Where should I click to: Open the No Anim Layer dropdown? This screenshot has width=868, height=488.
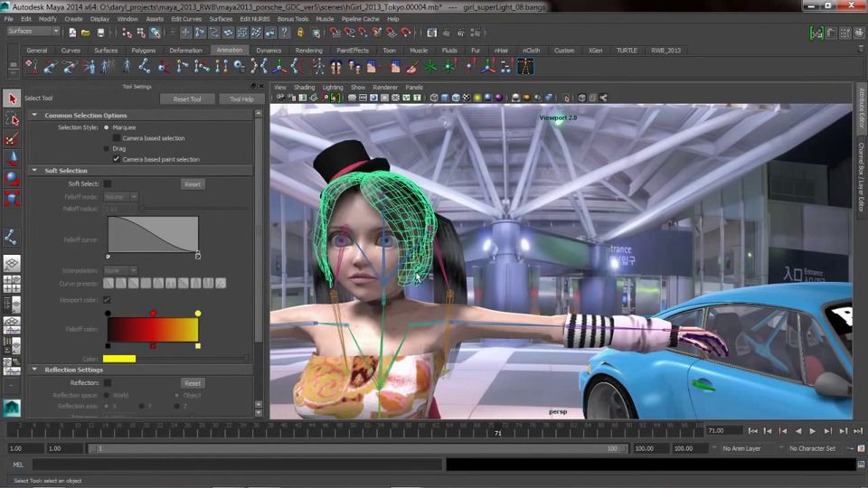tap(746, 448)
